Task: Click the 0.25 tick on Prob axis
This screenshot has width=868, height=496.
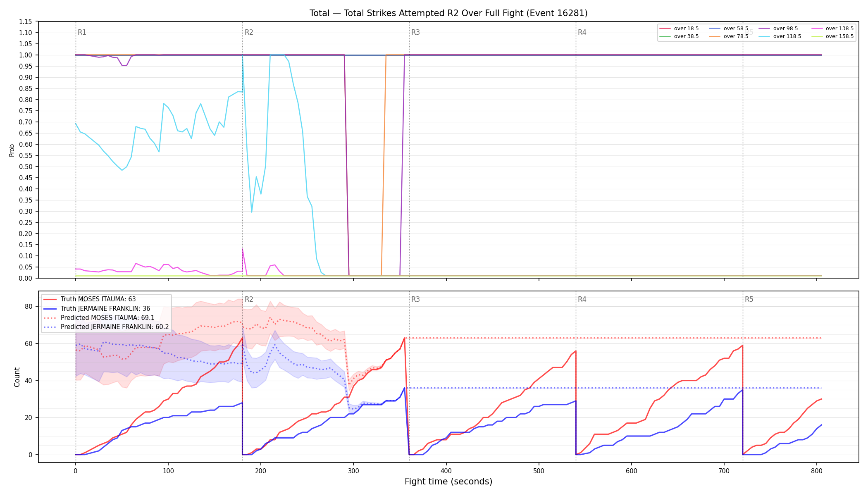Action: click(26, 222)
